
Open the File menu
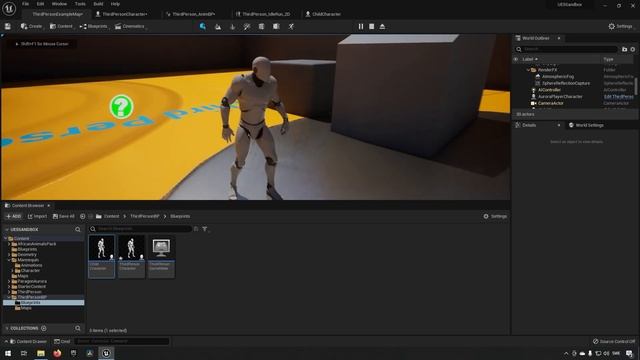point(25,4)
